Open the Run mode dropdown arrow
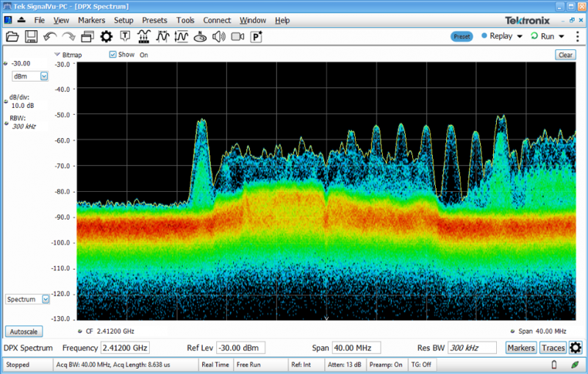Viewport: 588px width, 374px height. tap(562, 36)
